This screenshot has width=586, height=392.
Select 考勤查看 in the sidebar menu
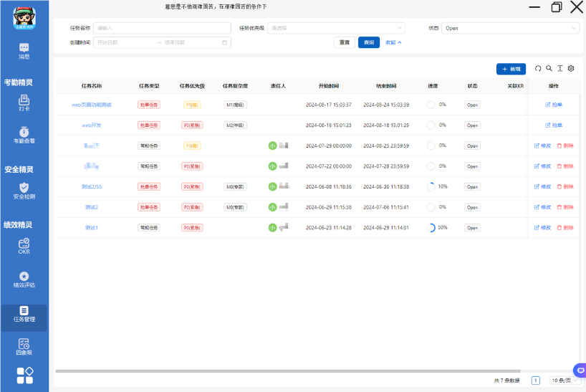[x=24, y=135]
